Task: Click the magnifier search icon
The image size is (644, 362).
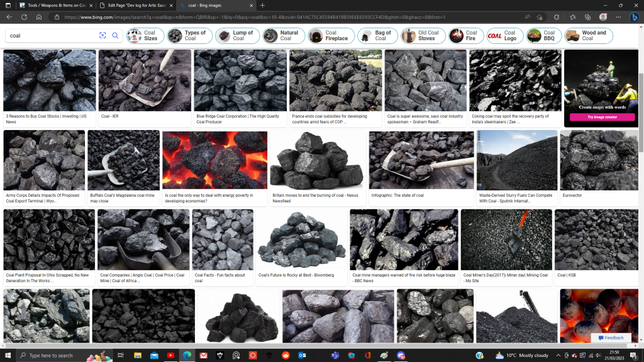Action: [116, 36]
